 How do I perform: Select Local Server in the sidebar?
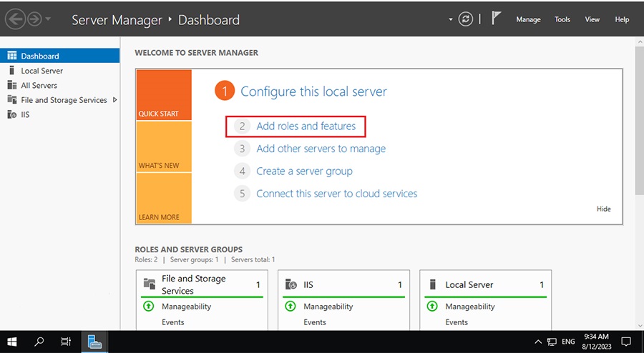tap(60, 71)
